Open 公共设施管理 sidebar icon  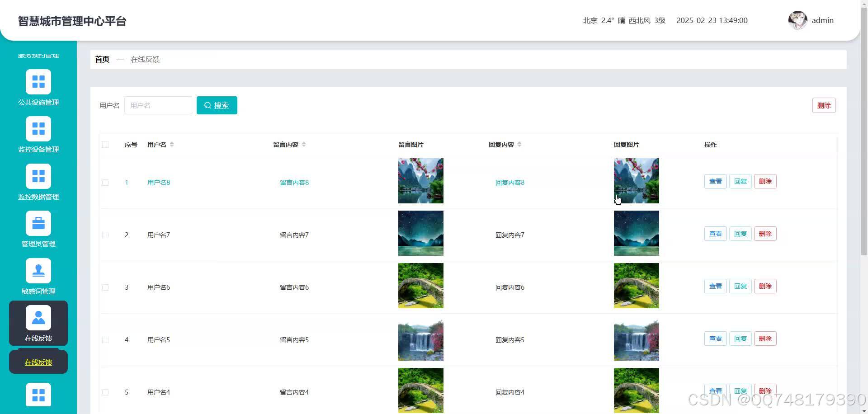pyautogui.click(x=38, y=82)
